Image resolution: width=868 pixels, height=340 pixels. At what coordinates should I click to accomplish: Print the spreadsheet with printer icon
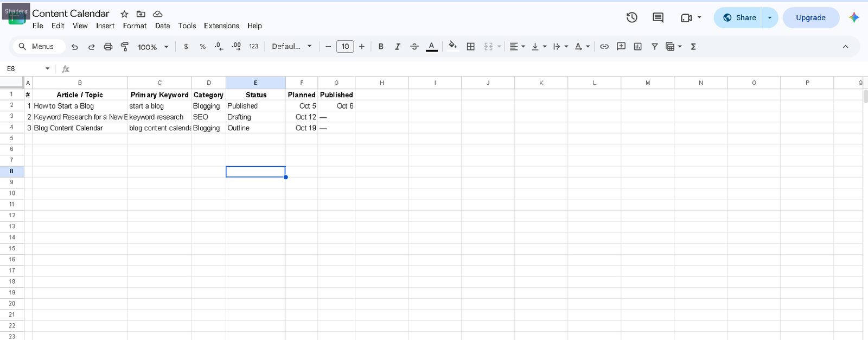click(108, 47)
